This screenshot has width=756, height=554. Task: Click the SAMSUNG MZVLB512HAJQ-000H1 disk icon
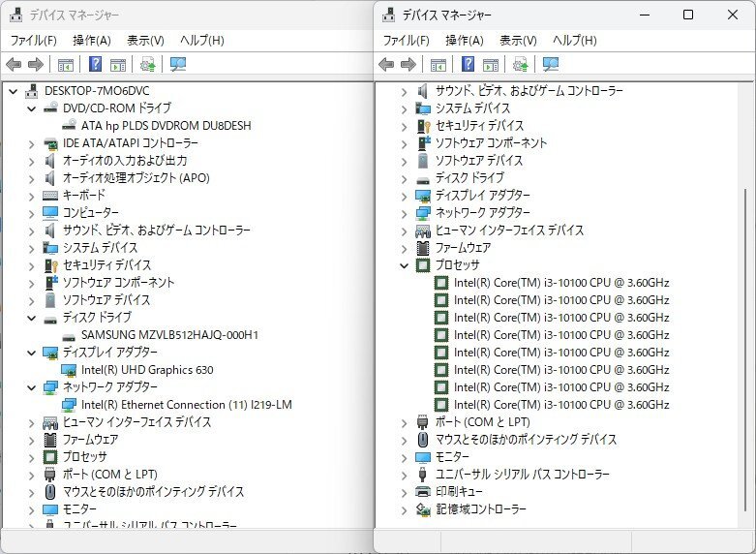point(69,336)
